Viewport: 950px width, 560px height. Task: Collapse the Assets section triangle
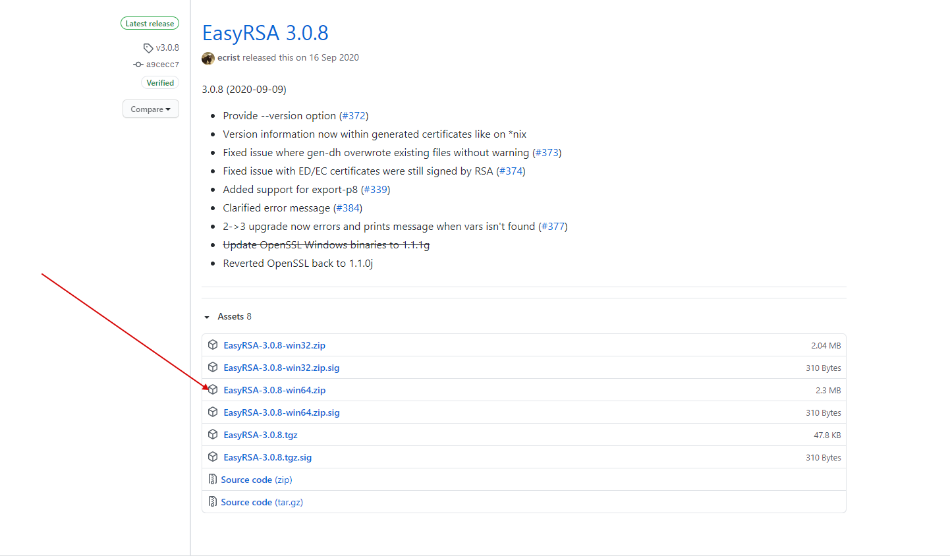[207, 317]
